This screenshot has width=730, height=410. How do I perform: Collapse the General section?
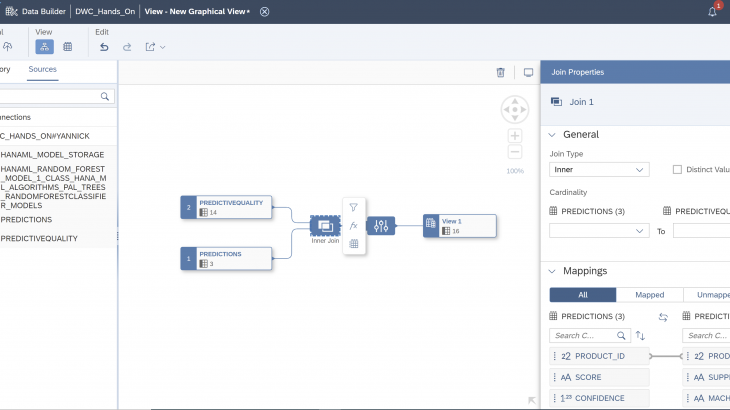coord(551,135)
